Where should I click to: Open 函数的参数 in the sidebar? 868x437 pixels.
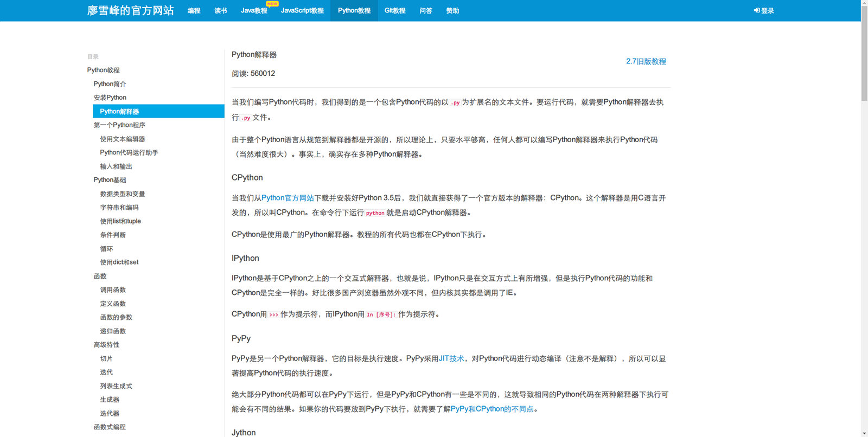click(116, 317)
